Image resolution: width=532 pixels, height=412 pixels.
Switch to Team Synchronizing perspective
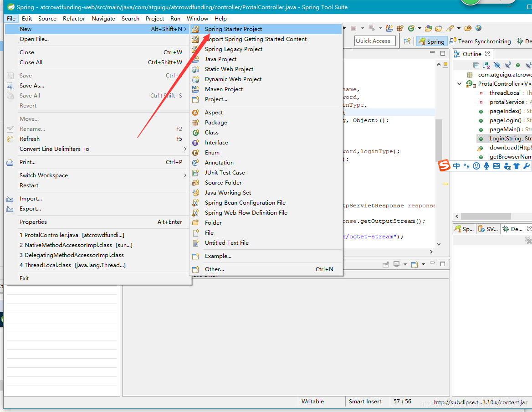481,41
